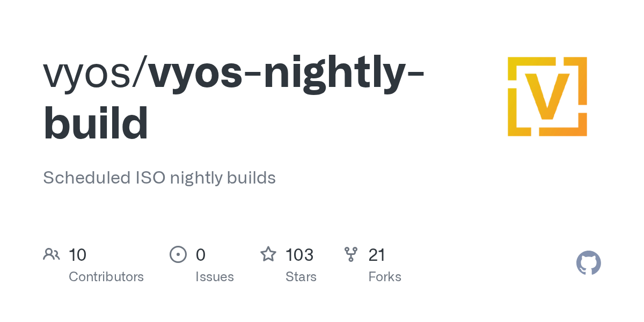Select the Issues circle icon

tap(178, 254)
